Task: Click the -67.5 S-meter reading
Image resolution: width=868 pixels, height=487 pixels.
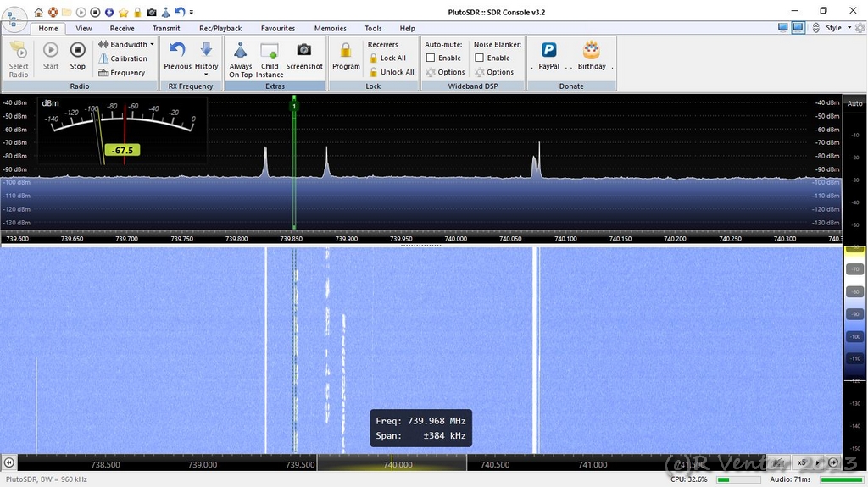Action: (122, 151)
